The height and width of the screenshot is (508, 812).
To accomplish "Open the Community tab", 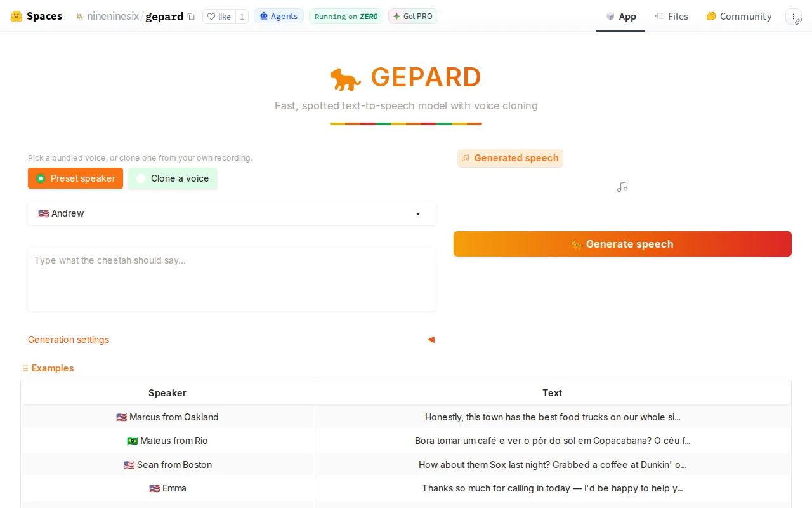I will [739, 17].
